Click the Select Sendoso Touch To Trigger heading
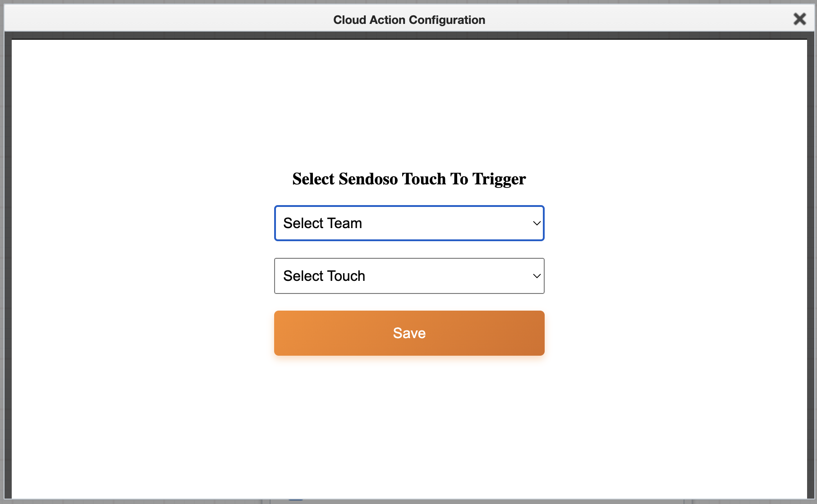Viewport: 817px width, 504px height. click(409, 179)
